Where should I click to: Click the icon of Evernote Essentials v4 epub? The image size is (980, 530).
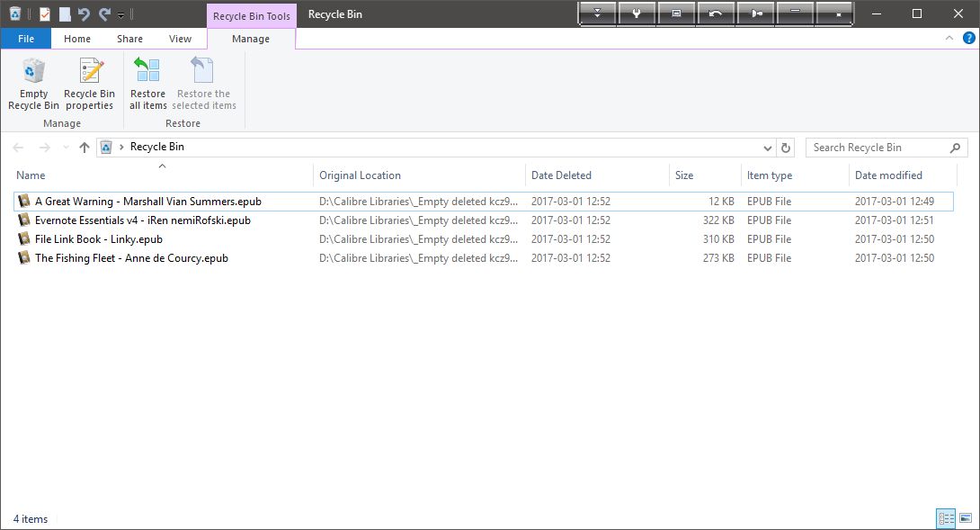pyautogui.click(x=23, y=220)
